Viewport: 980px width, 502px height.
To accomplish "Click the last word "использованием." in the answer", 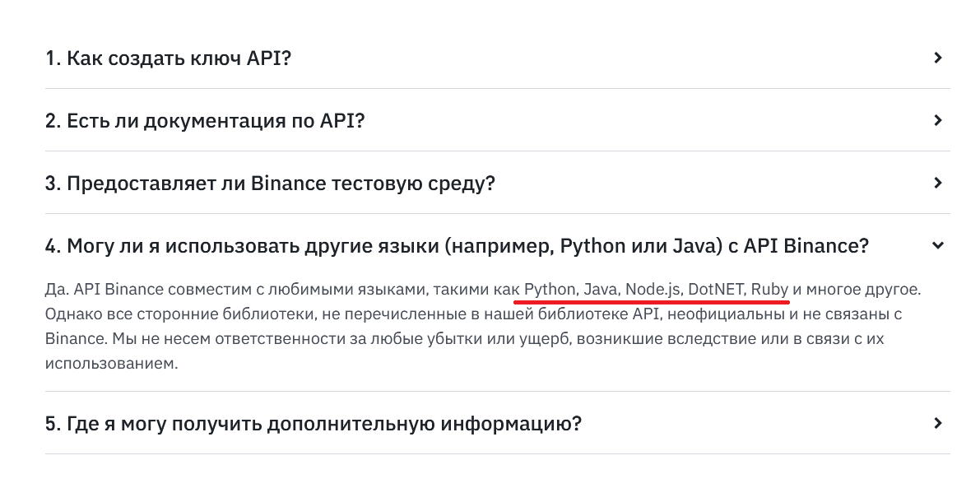I will 111,362.
